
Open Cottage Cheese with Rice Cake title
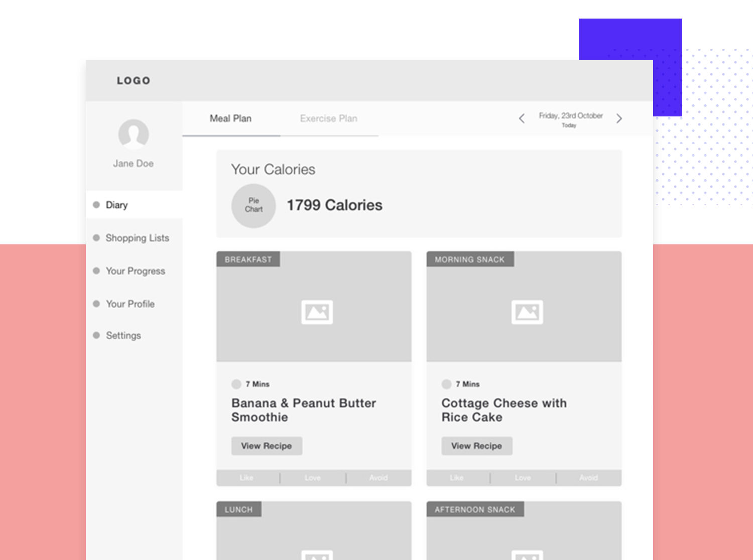click(504, 410)
